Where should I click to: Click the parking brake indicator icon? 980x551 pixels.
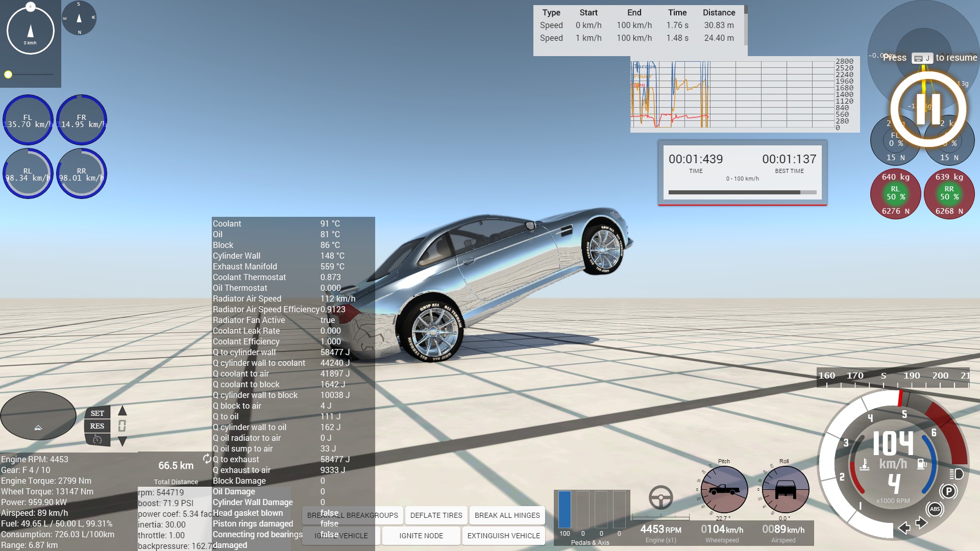pyautogui.click(x=948, y=491)
